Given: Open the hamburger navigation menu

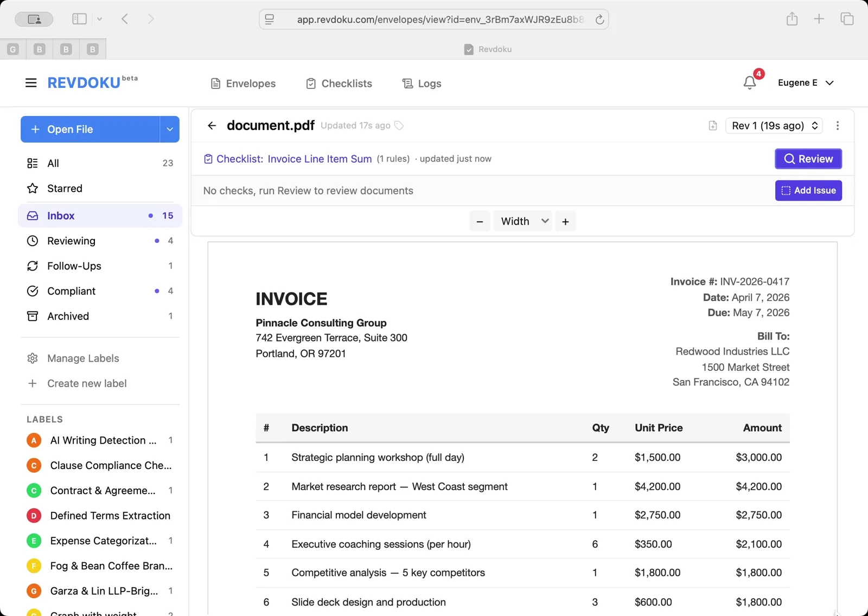Looking at the screenshot, I should pos(31,82).
